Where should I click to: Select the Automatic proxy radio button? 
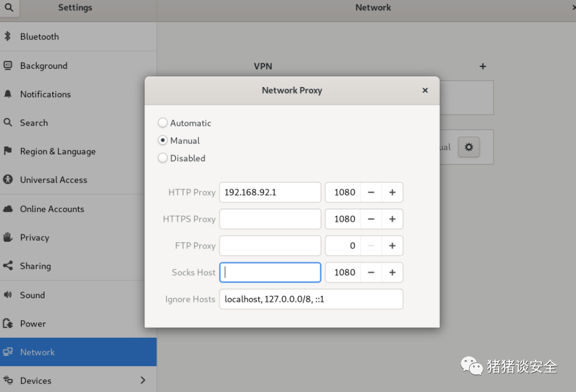163,123
